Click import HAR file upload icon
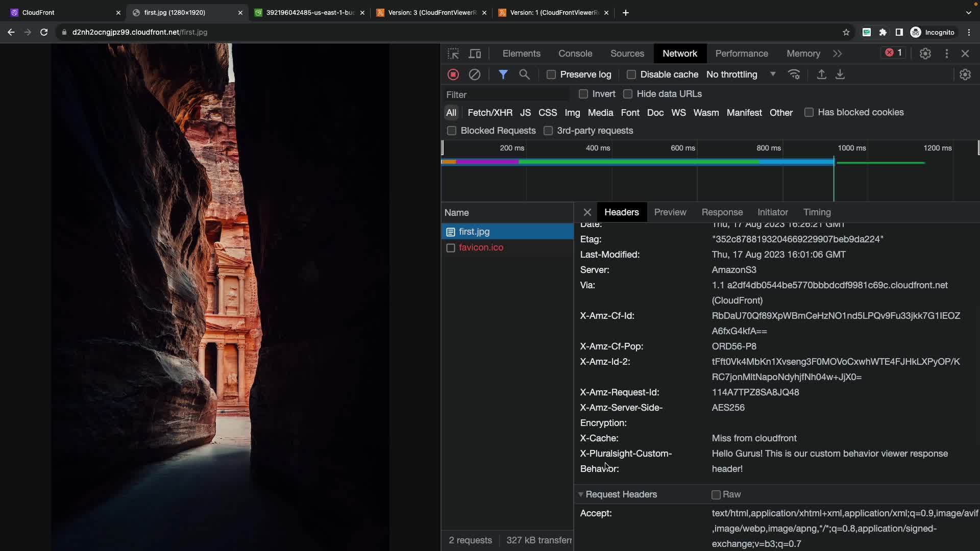980x551 pixels. 821,74
